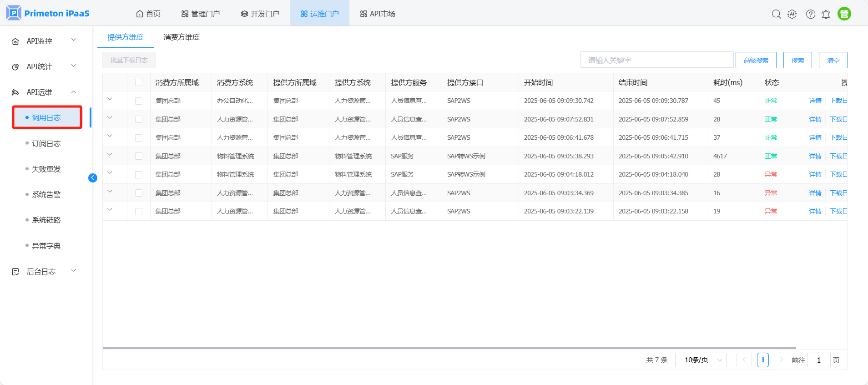The image size is (868, 385).
Task: Click the API监控 sidebar icon
Action: point(15,41)
